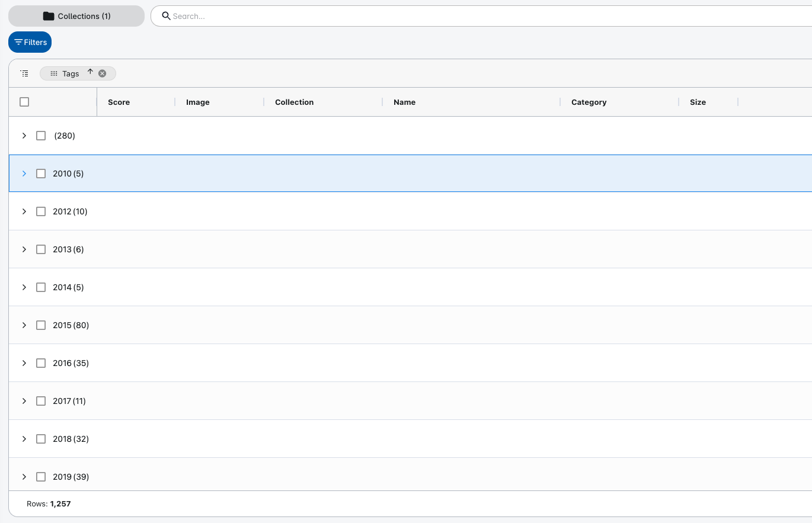The image size is (812, 523).
Task: Check the box for 2014 (5)
Action: coord(41,287)
